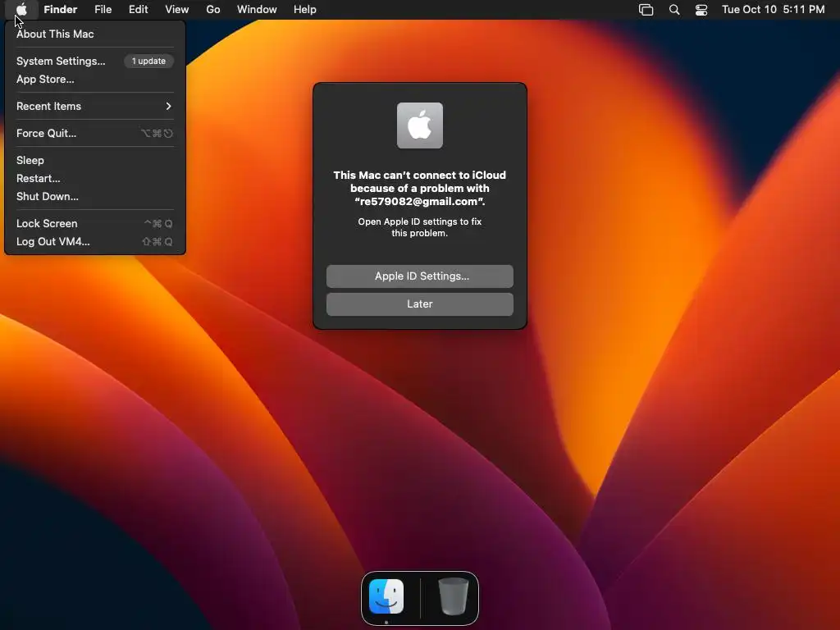Open the Edit menu
The height and width of the screenshot is (630, 840).
[x=138, y=10]
